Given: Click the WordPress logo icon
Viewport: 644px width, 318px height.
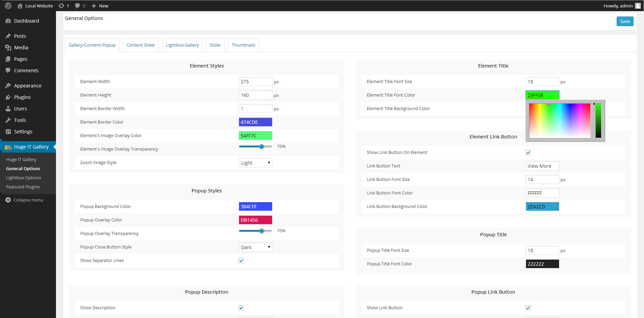Looking at the screenshot, I should [x=8, y=6].
